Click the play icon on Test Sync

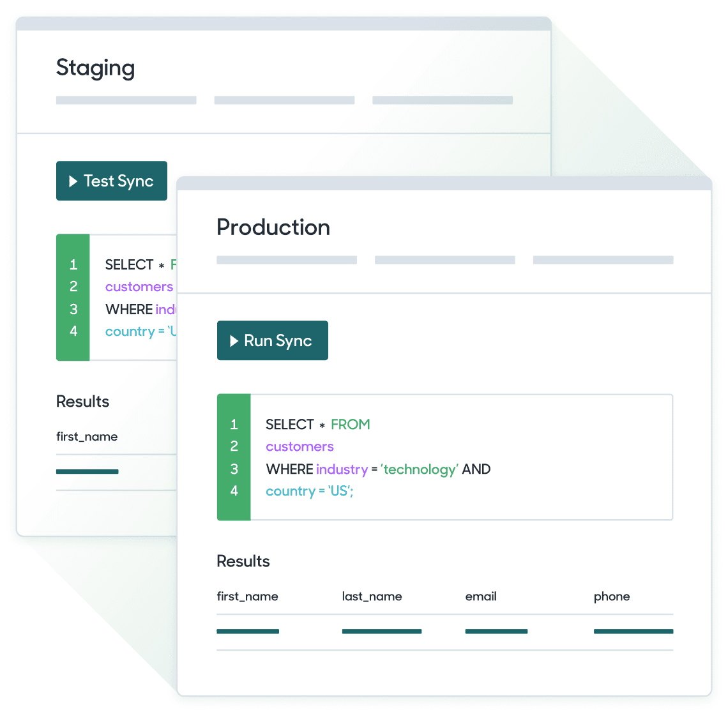pos(73,181)
